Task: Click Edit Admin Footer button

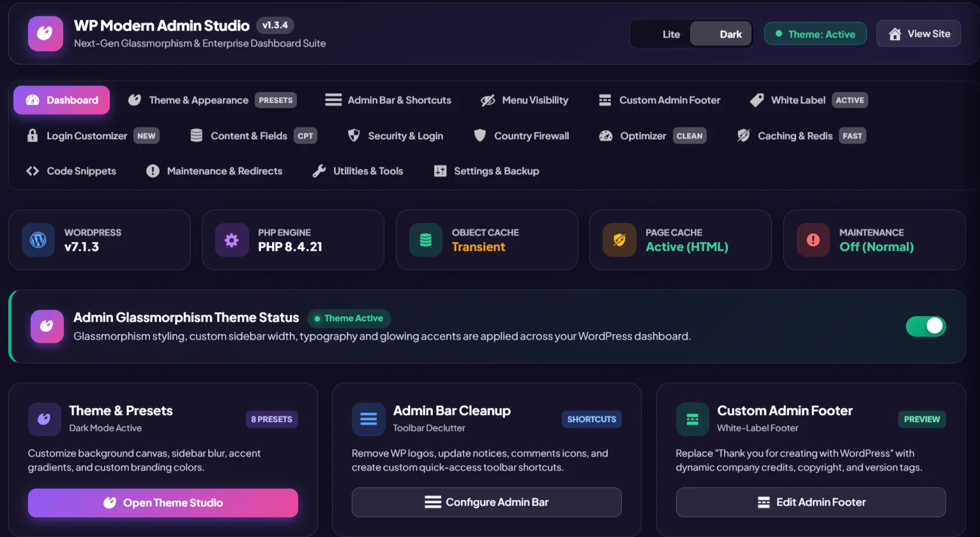Action: click(x=811, y=503)
